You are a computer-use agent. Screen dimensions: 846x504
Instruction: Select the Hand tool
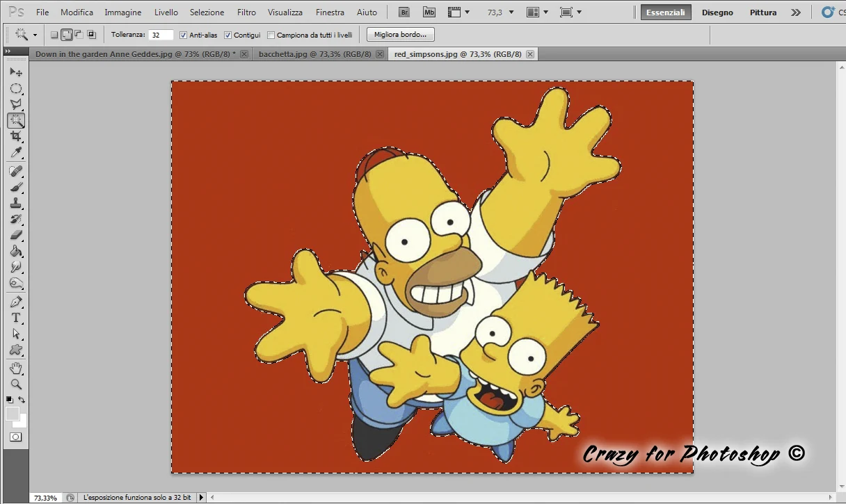click(x=15, y=368)
